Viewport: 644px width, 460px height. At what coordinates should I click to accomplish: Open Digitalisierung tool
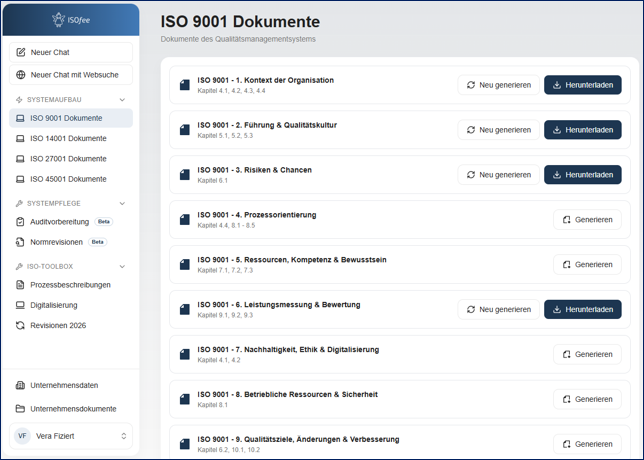(x=71, y=305)
